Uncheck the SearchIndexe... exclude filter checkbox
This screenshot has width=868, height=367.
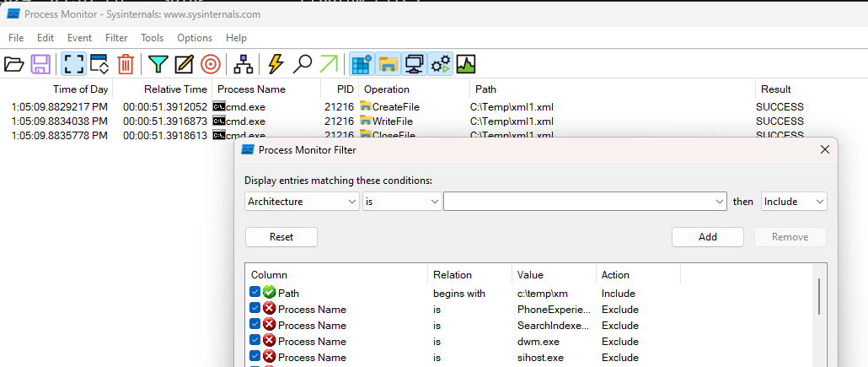255,324
